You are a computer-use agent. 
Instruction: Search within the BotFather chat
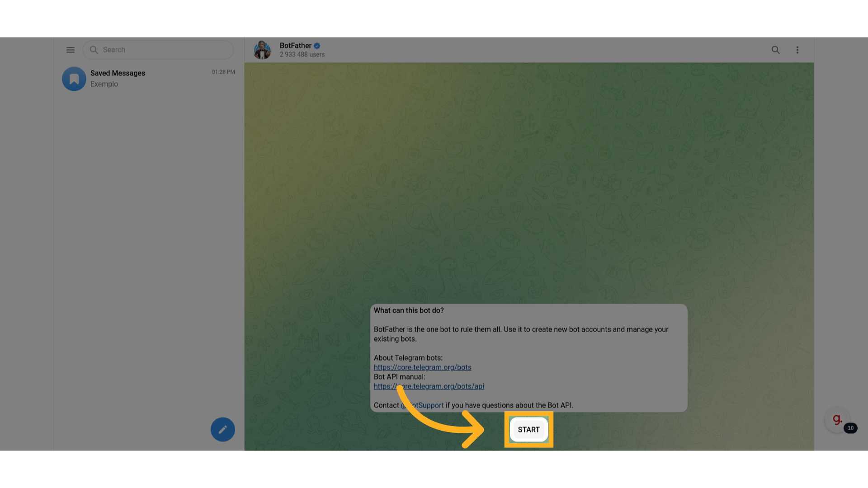(776, 50)
